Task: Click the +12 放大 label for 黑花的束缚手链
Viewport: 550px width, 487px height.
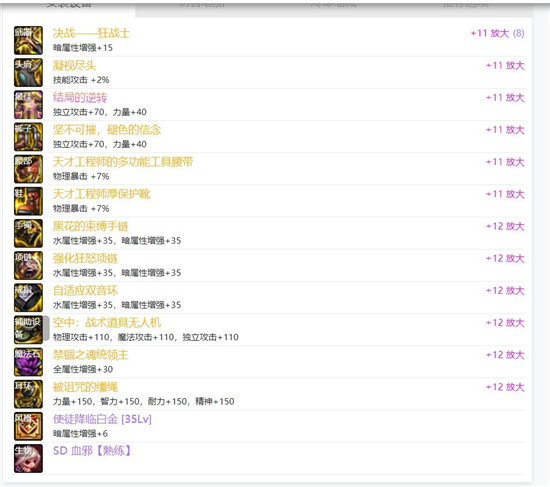Action: coord(505,226)
